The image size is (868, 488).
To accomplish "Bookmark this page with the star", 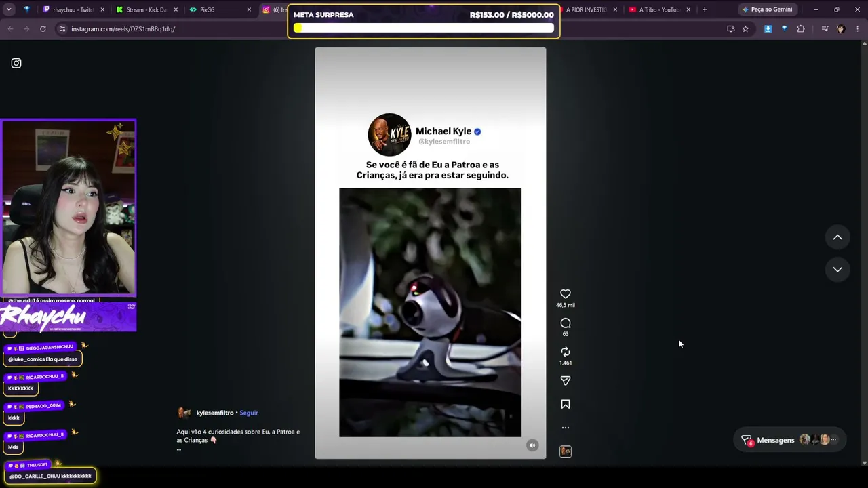I will tap(745, 29).
